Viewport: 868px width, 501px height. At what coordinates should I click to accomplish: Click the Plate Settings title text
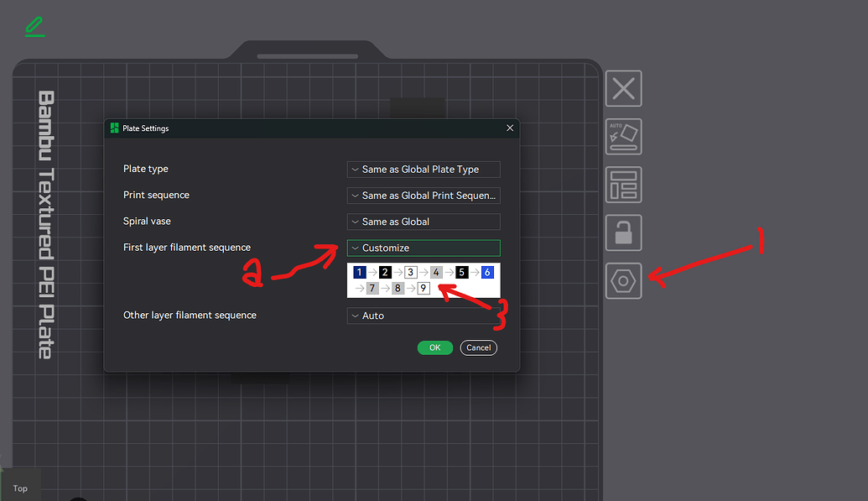point(146,128)
